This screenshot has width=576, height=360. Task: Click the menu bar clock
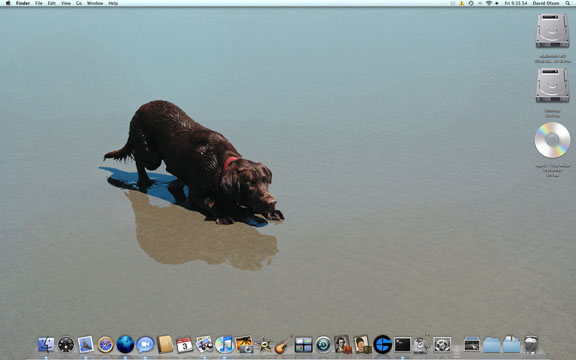pos(516,3)
